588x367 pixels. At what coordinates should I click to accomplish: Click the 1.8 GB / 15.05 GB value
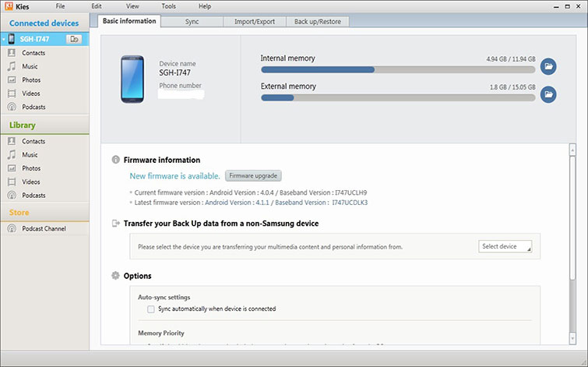coord(512,87)
